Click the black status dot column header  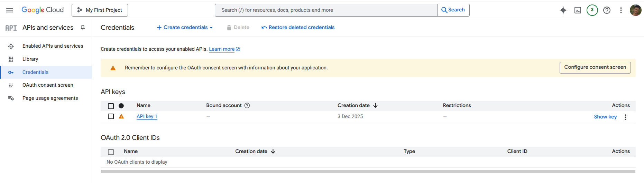[121, 106]
